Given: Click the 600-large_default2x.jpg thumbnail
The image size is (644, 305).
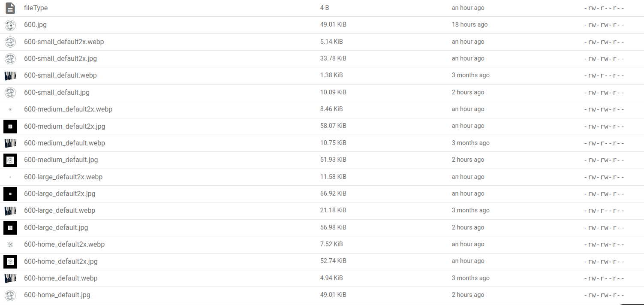Looking at the screenshot, I should pos(10,194).
